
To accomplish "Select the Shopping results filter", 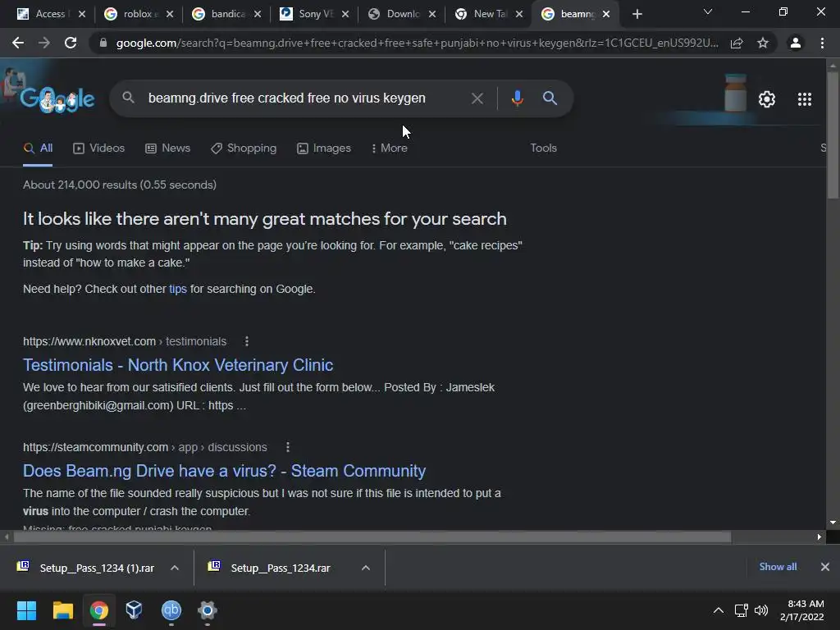I will (x=244, y=148).
